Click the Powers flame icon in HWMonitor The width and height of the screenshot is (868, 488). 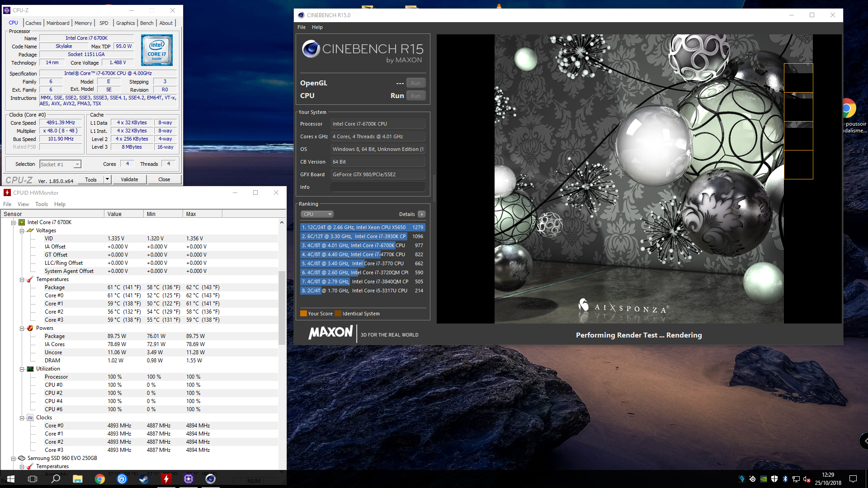pyautogui.click(x=30, y=328)
